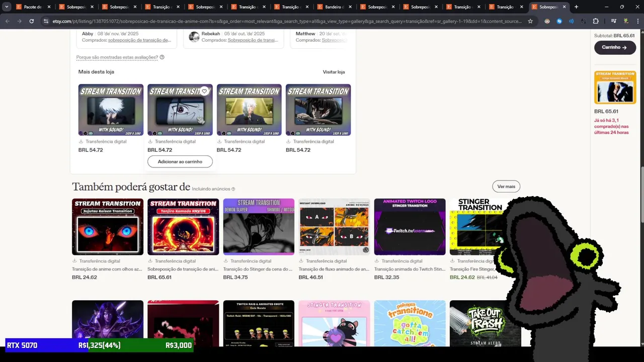This screenshot has width=644, height=362.
Task: Open the Chrome profile avatar
Action: pyautogui.click(x=626, y=21)
